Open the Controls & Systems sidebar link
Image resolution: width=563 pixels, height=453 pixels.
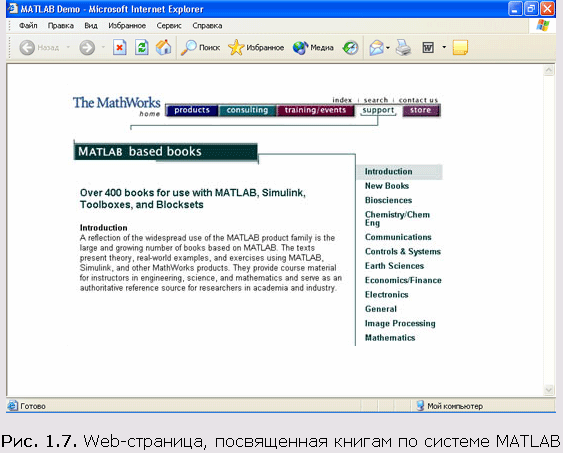[x=403, y=252]
